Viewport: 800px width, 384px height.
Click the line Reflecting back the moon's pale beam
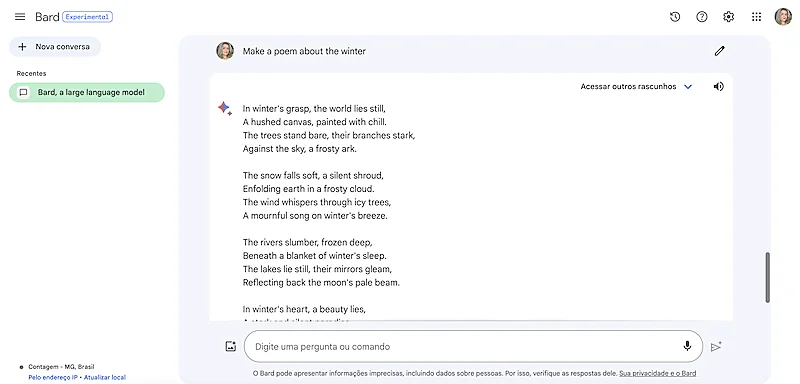(x=321, y=282)
